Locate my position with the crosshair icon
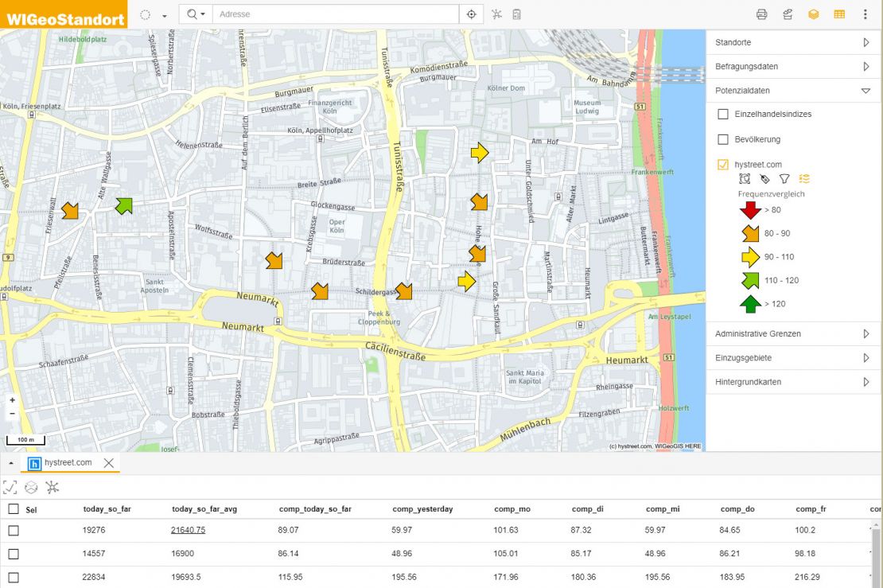Image resolution: width=883 pixels, height=588 pixels. pyautogui.click(x=472, y=14)
